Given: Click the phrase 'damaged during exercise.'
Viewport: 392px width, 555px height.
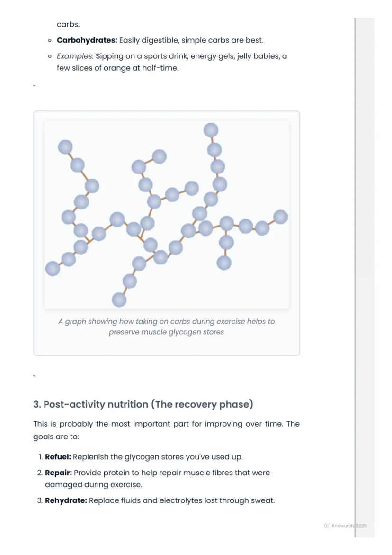Looking at the screenshot, I should (x=94, y=484).
